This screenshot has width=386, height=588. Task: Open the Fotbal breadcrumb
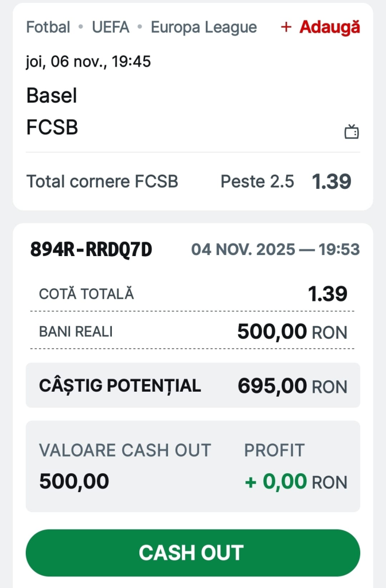click(x=48, y=27)
